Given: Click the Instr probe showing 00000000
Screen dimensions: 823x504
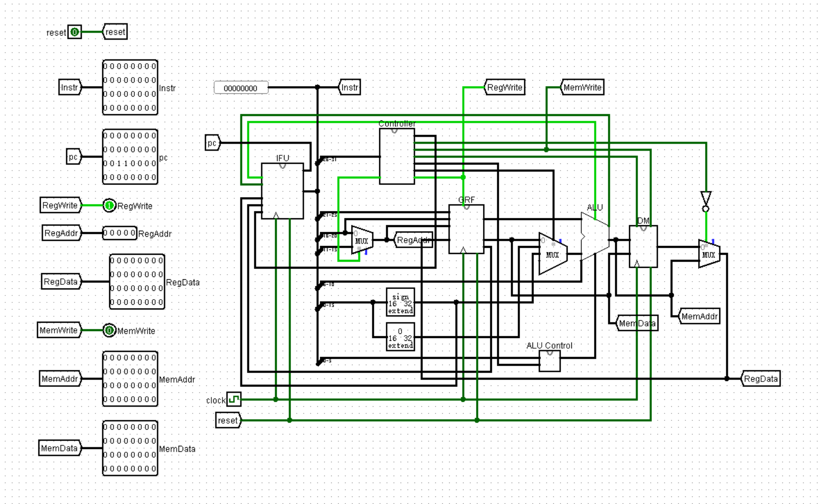Looking at the screenshot, I should point(241,88).
